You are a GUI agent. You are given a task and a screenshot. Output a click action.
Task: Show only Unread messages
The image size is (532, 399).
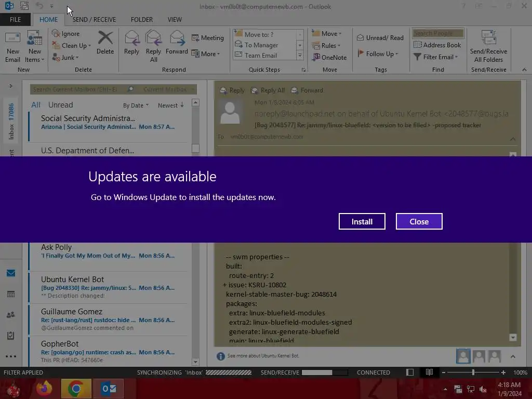(60, 105)
